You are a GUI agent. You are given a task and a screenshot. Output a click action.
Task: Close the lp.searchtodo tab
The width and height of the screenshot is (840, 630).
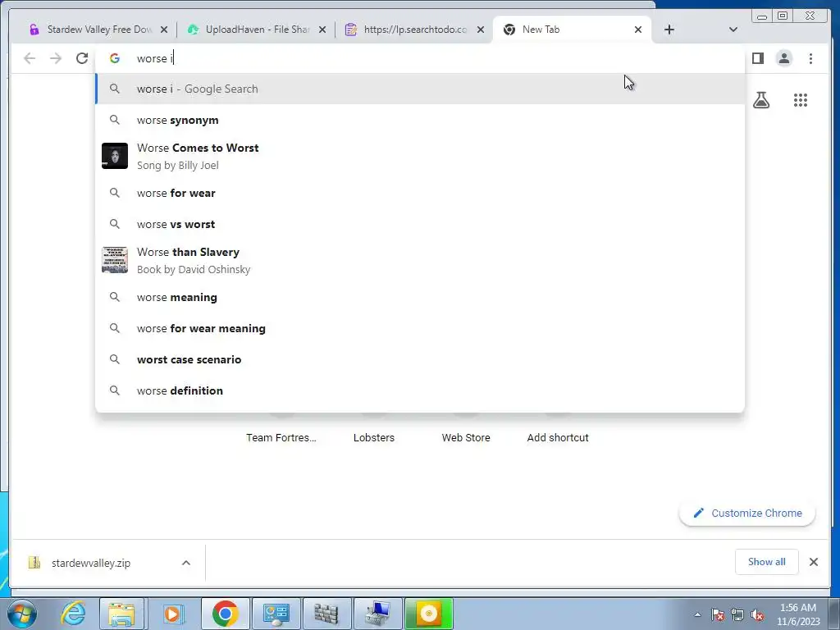481,30
